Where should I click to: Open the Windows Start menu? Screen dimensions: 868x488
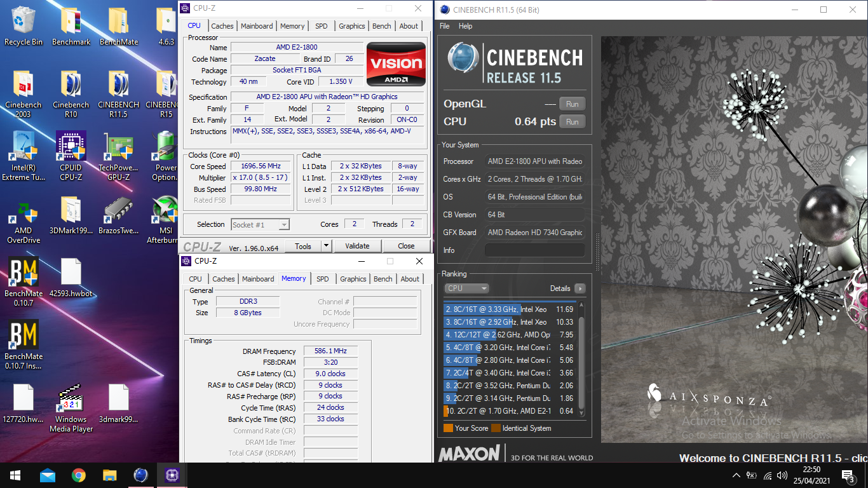[x=15, y=475]
